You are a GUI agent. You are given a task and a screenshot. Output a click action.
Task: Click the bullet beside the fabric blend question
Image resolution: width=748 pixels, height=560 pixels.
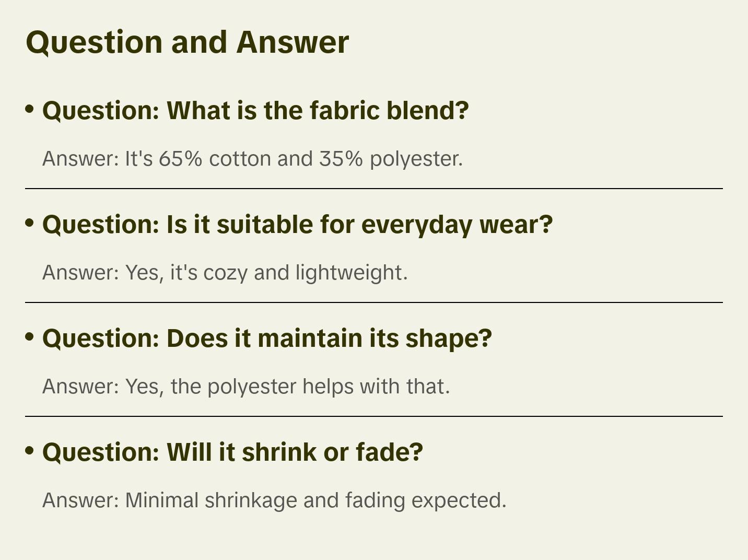30,109
